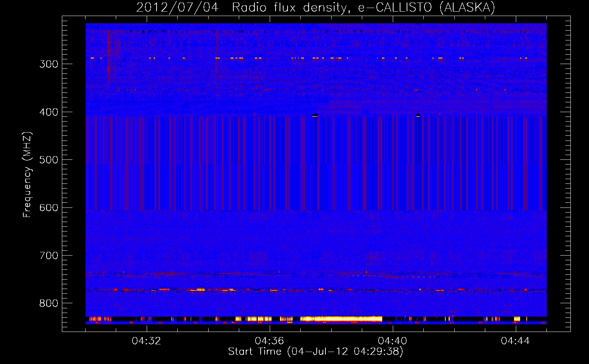This screenshot has height=364, width=589.
Task: Click the 04:44 time tick label
Action: (x=515, y=341)
